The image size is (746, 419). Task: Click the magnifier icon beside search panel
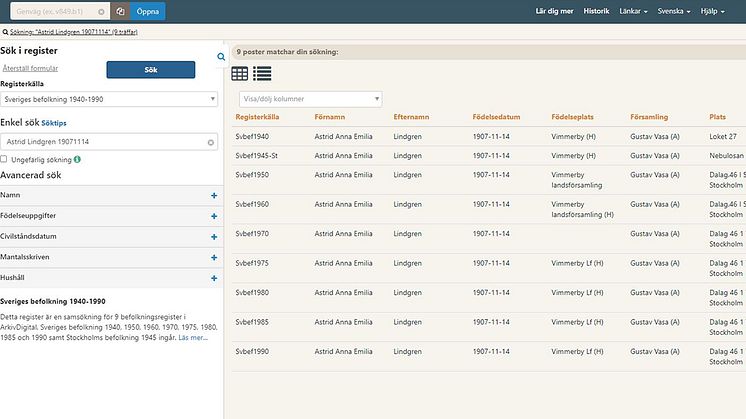(x=221, y=57)
